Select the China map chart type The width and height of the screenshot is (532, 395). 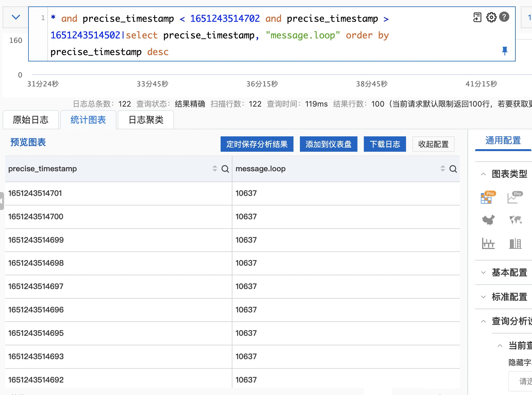[x=488, y=220]
